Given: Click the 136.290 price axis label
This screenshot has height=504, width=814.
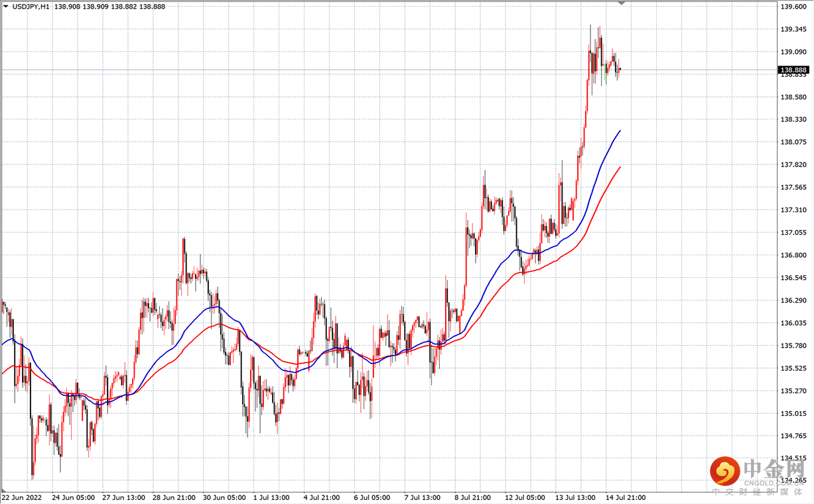Looking at the screenshot, I should click(793, 300).
